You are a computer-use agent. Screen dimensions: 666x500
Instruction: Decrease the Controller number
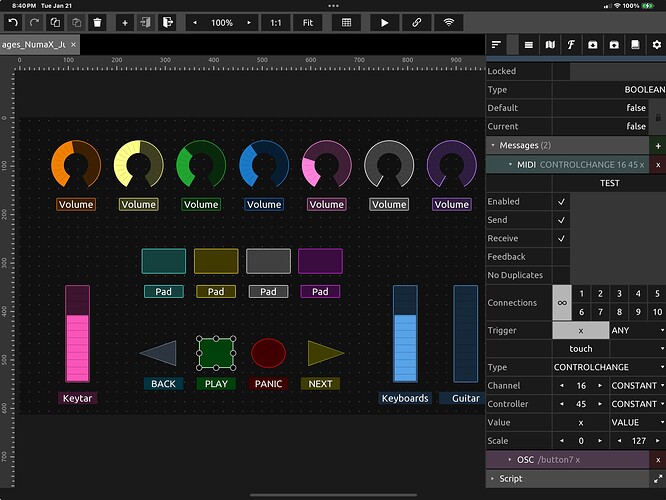tap(562, 404)
